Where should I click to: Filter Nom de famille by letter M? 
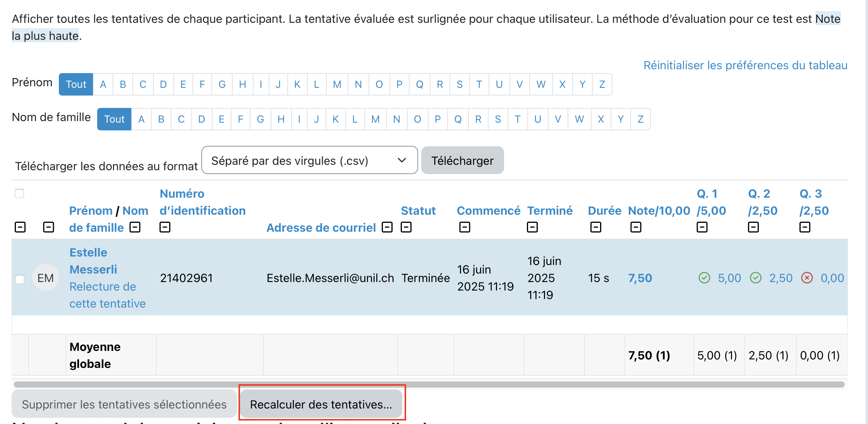pyautogui.click(x=375, y=119)
